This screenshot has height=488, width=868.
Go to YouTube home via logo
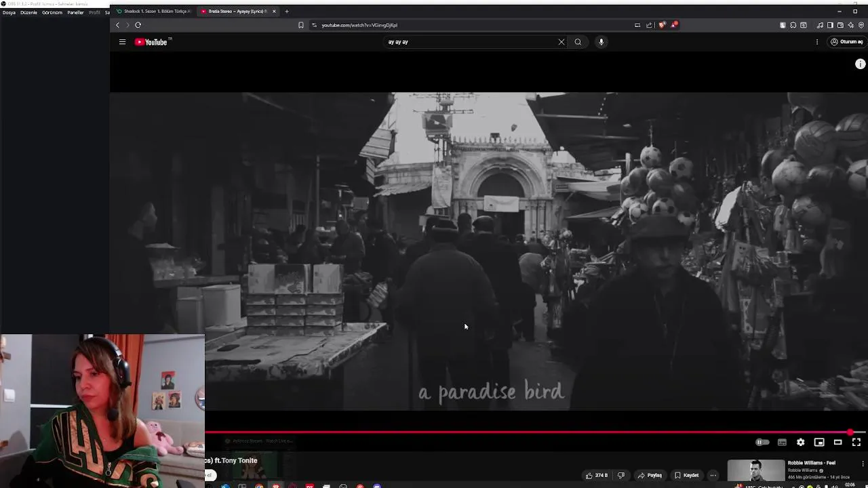pos(151,42)
